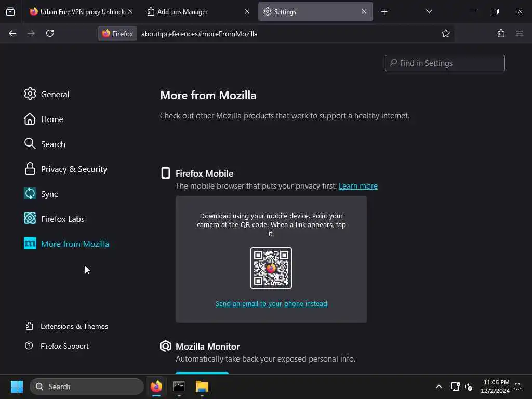This screenshot has width=532, height=399.
Task: Click the Privacy padlock icon
Action: point(30,169)
